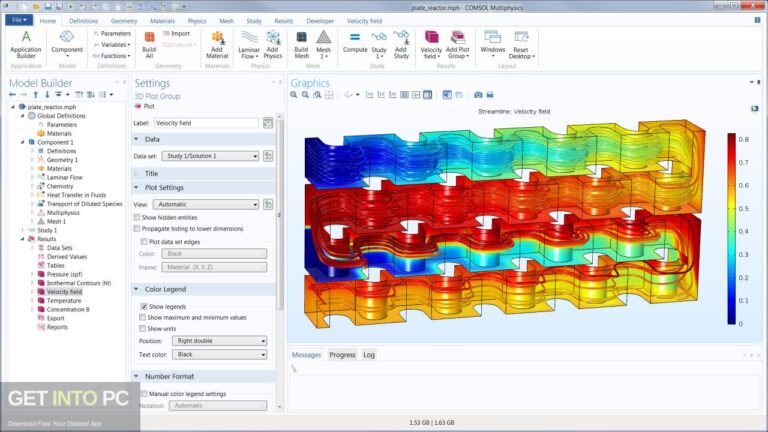
Task: Select Pressure (spf) node in the tree
Action: pos(64,274)
